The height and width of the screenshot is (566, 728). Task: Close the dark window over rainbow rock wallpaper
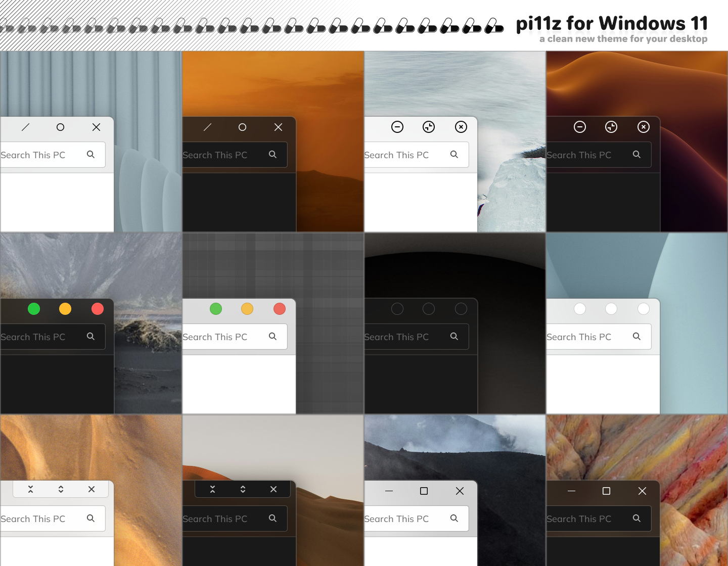point(643,491)
